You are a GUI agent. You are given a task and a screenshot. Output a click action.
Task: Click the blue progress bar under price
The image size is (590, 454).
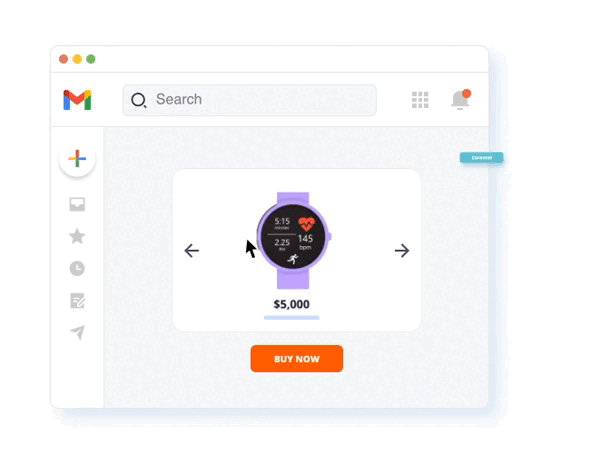point(292,318)
